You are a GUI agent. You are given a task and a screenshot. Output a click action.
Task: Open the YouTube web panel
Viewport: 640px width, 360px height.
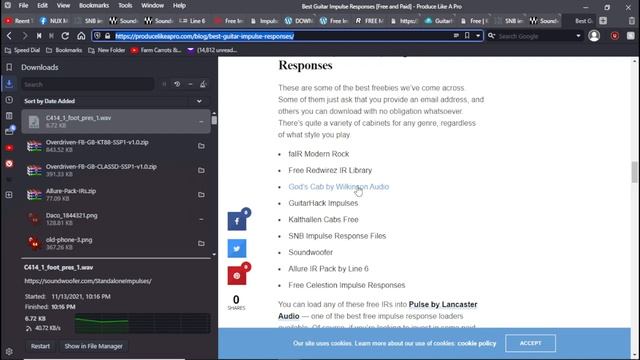tap(9, 147)
